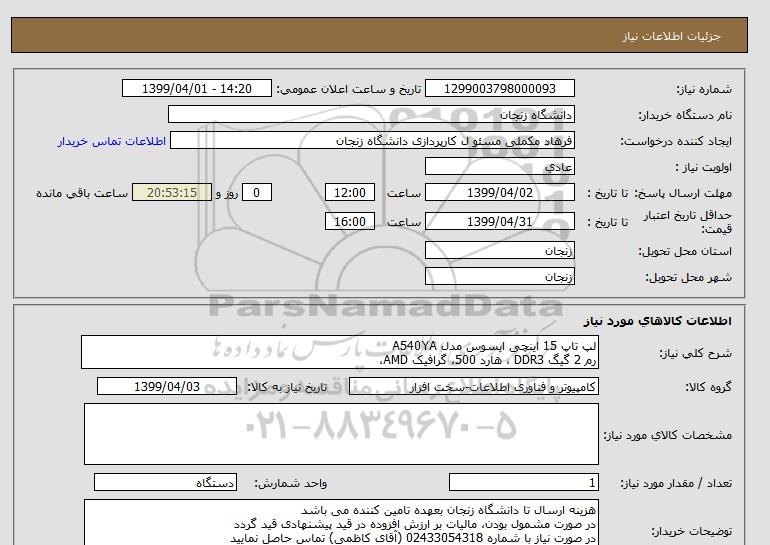Click the quantity field showing 1
This screenshot has height=545, width=770.
[x=523, y=483]
